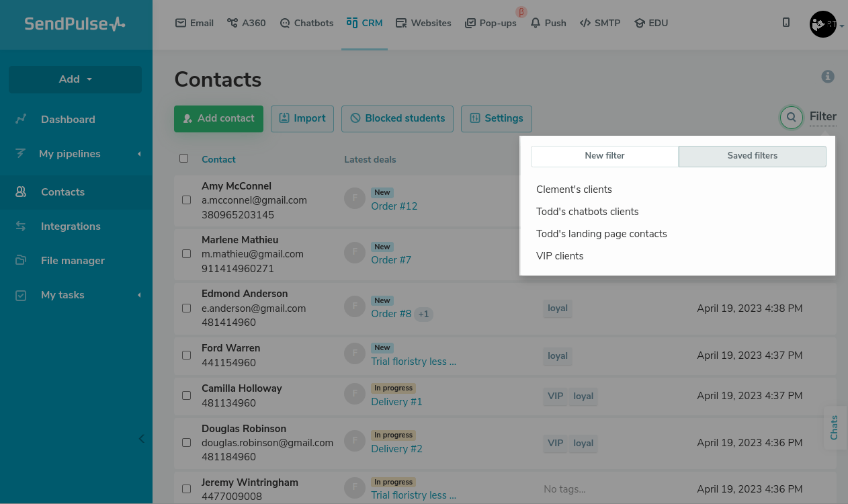Expand the My pipelines submenu
Screen dimensions: 848x504
139,154
